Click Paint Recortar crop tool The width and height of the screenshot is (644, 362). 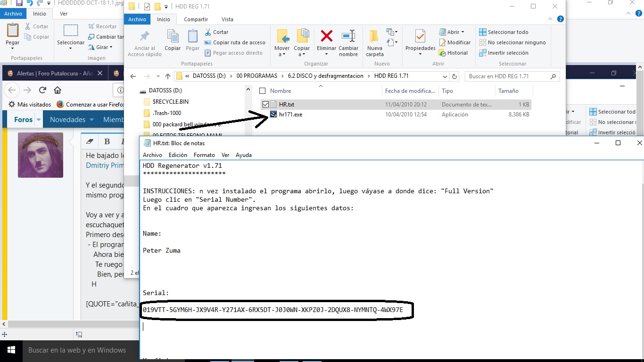point(102,26)
